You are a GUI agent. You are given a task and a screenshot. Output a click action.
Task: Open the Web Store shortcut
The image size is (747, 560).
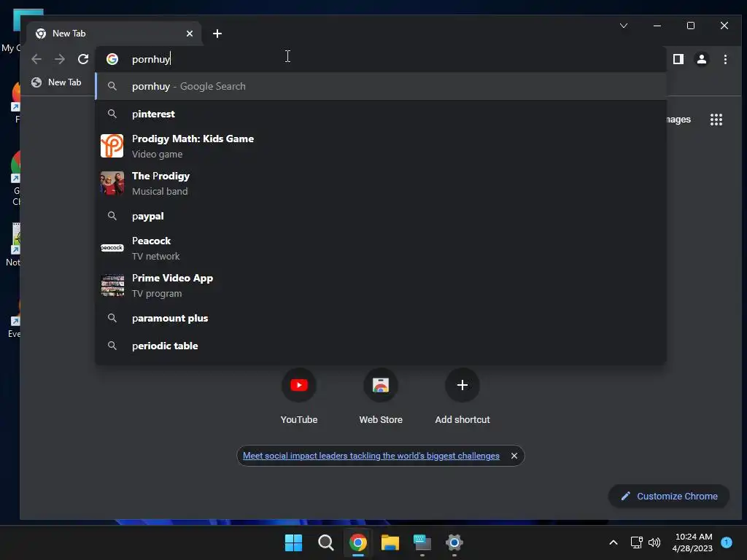pos(381,396)
